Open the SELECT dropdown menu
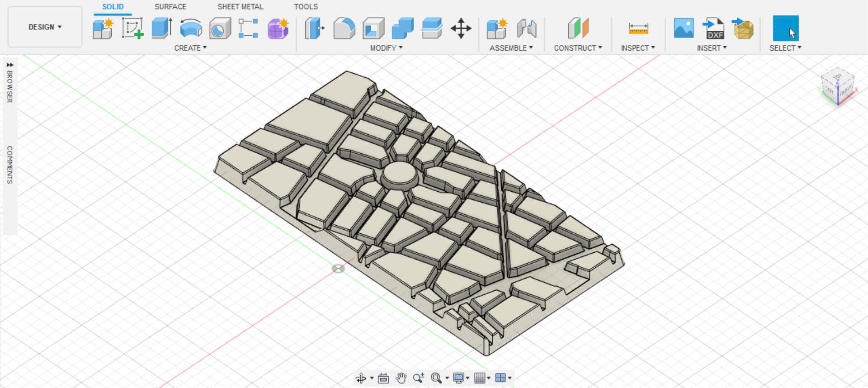 pos(786,48)
